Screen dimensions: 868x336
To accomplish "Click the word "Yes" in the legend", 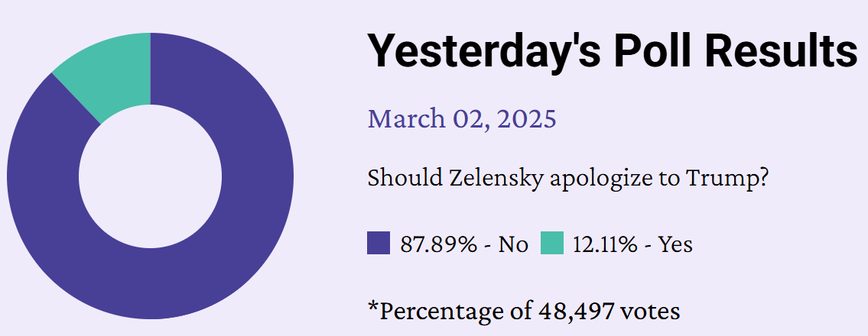I will pos(676,244).
